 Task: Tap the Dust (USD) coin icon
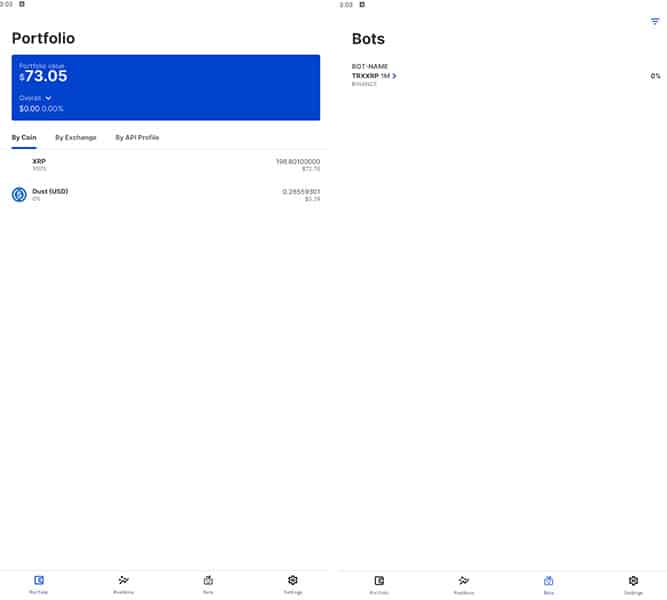19,194
